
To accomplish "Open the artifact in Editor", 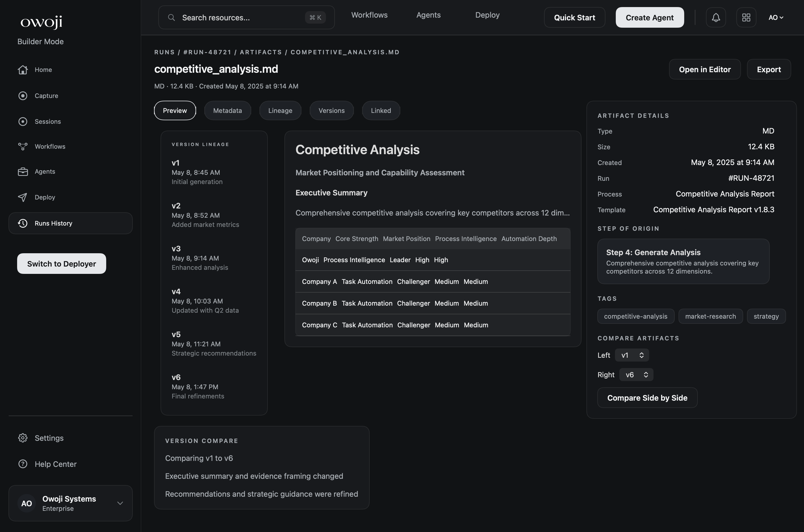I will tap(705, 69).
